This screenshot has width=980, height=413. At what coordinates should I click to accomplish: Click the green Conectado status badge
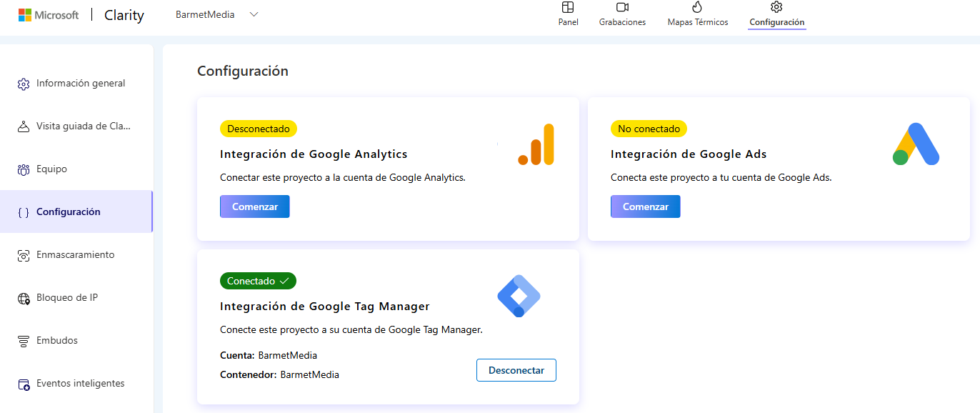pyautogui.click(x=258, y=281)
